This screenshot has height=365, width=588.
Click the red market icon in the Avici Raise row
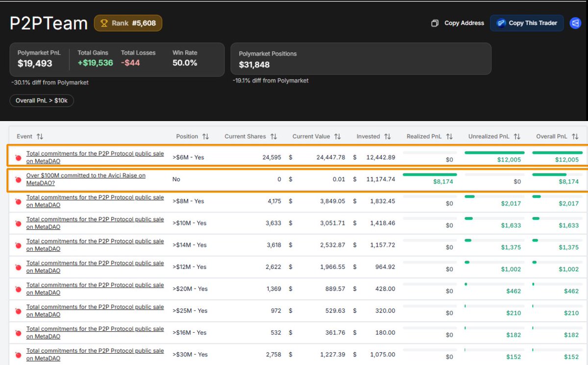[x=18, y=180]
